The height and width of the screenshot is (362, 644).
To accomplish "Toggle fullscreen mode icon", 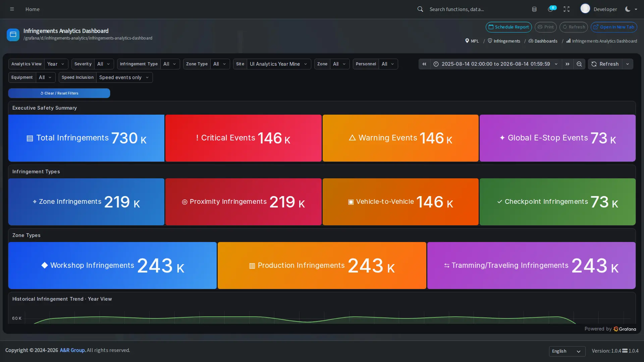I will coord(567,9).
